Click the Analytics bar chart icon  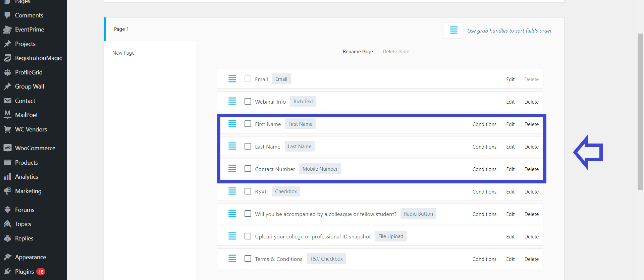coord(7,177)
